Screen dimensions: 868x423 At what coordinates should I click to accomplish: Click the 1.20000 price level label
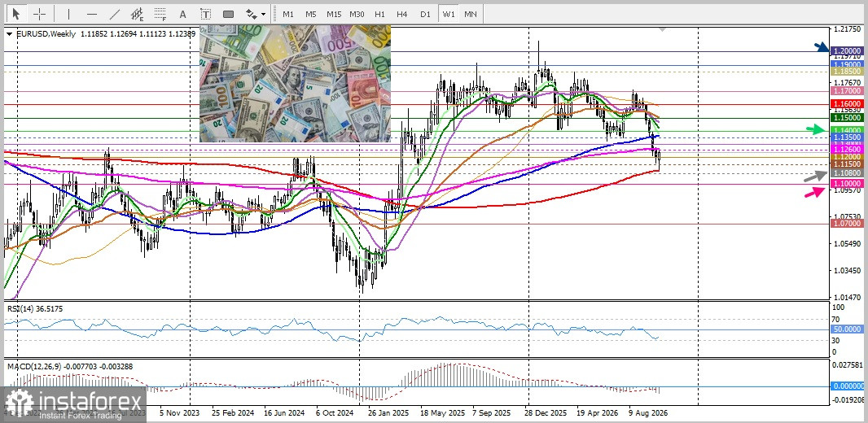[847, 50]
